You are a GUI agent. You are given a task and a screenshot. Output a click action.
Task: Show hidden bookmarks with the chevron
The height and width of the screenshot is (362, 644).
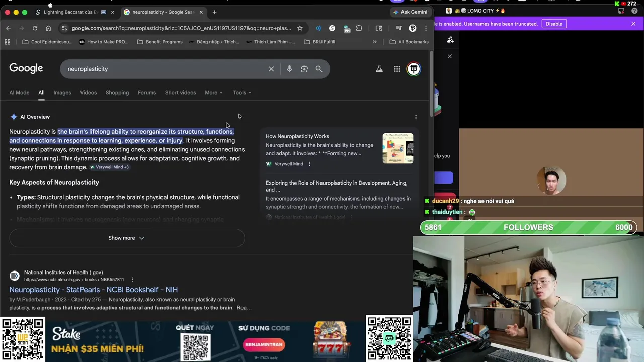375,42
